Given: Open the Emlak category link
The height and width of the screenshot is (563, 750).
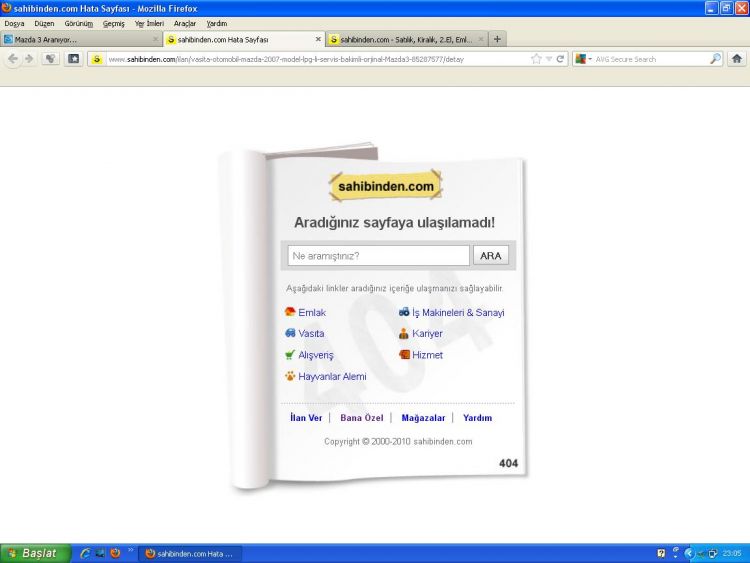Looking at the screenshot, I should click(305, 312).
